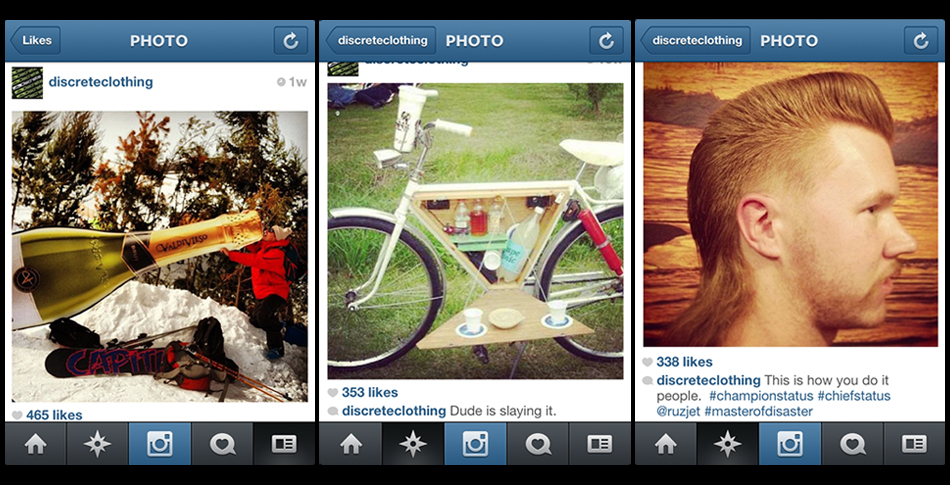
Task: Tap the heart next to 338 likes
Action: point(648,362)
